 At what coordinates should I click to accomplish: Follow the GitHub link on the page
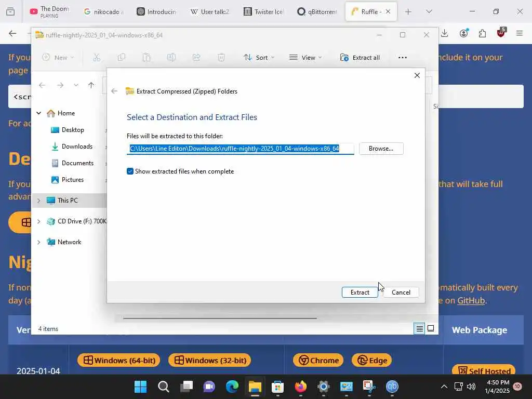coord(471,301)
